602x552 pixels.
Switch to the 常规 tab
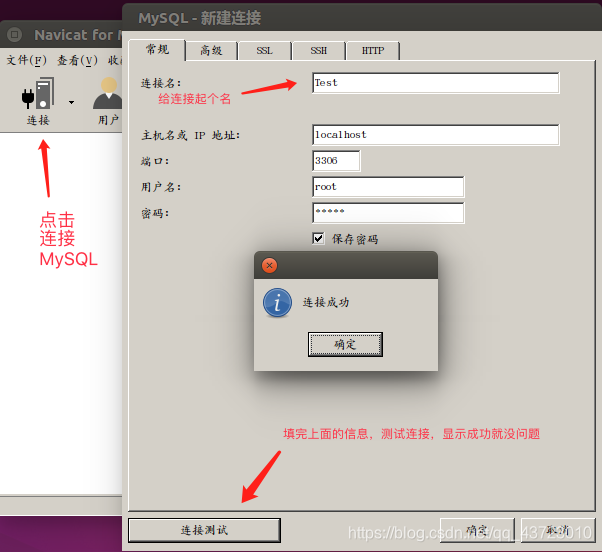[157, 50]
